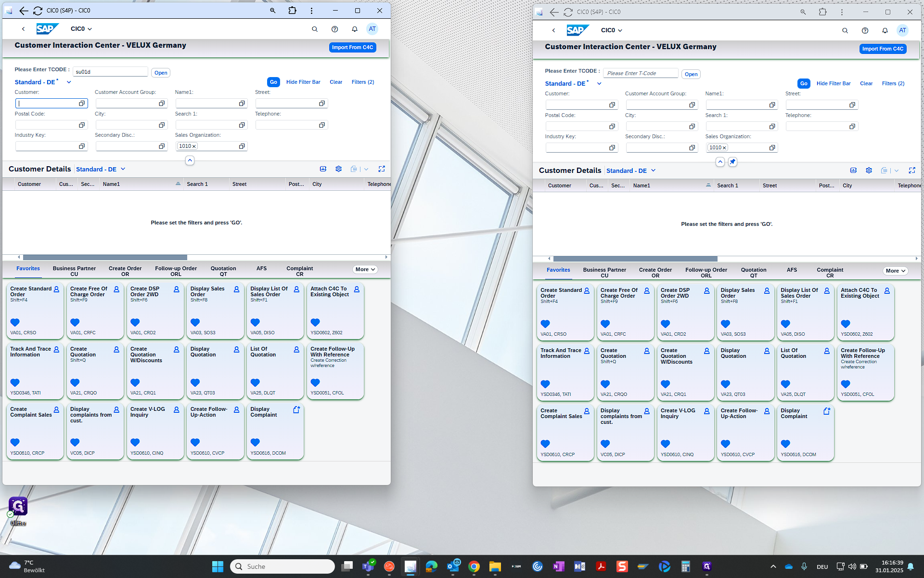Open help icon in right SAP header
Viewport: 924px width, 578px height.
pos(865,30)
